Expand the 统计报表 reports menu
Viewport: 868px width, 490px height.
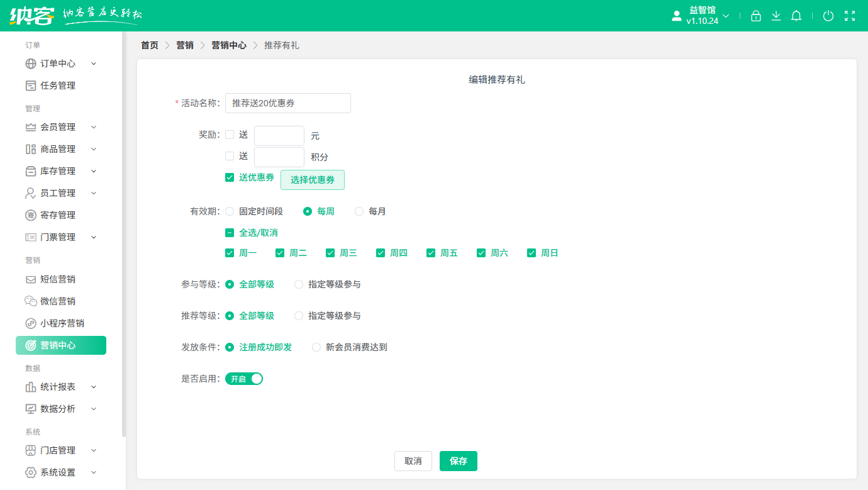58,386
